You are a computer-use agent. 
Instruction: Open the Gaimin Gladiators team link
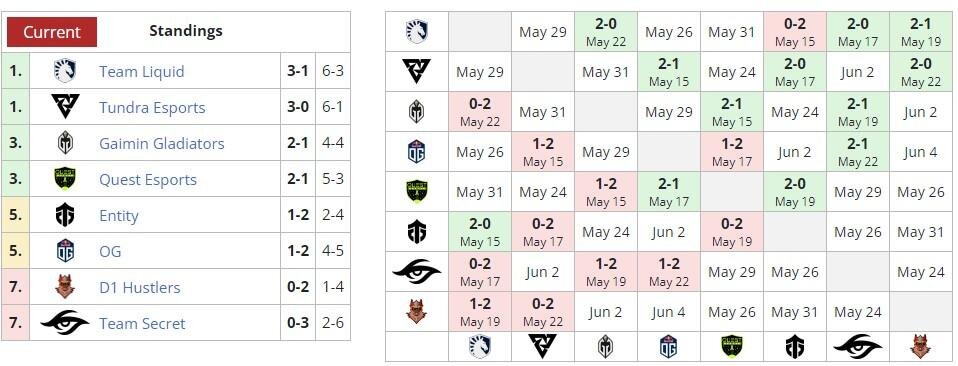(161, 144)
